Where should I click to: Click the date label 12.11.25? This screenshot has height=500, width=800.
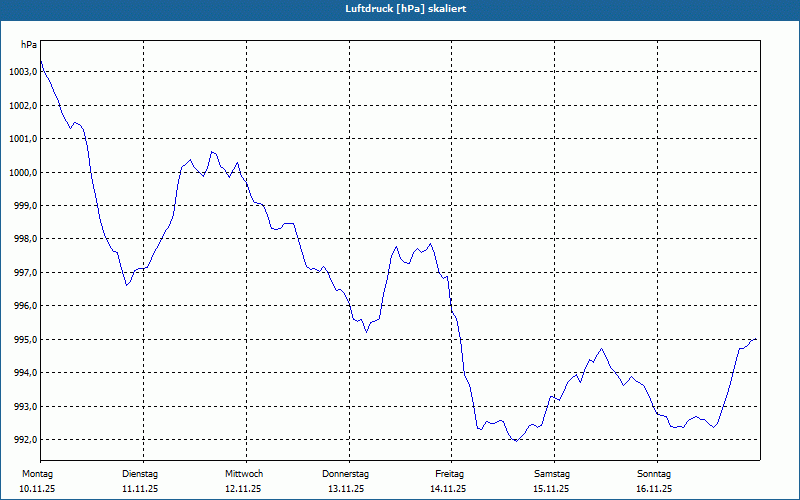click(243, 489)
